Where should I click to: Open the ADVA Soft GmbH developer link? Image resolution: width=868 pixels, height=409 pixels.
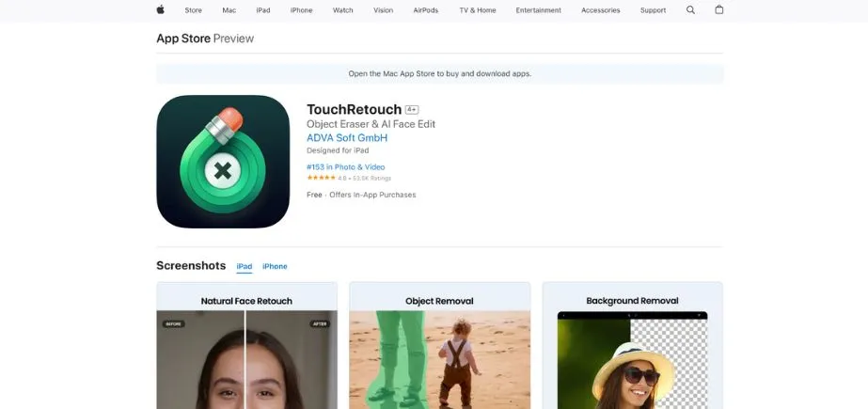click(347, 138)
